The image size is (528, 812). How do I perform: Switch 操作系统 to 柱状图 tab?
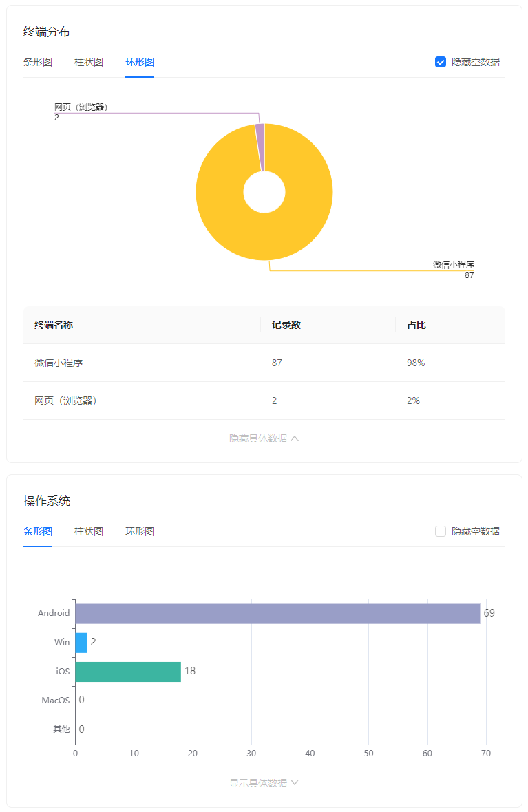click(x=89, y=531)
